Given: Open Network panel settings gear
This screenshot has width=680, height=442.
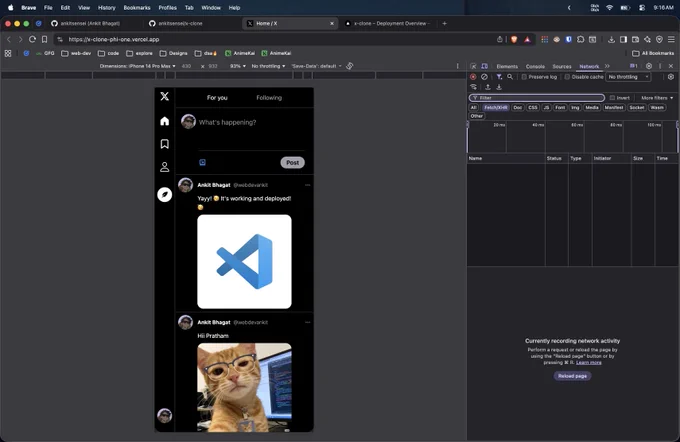Looking at the screenshot, I should [x=670, y=77].
